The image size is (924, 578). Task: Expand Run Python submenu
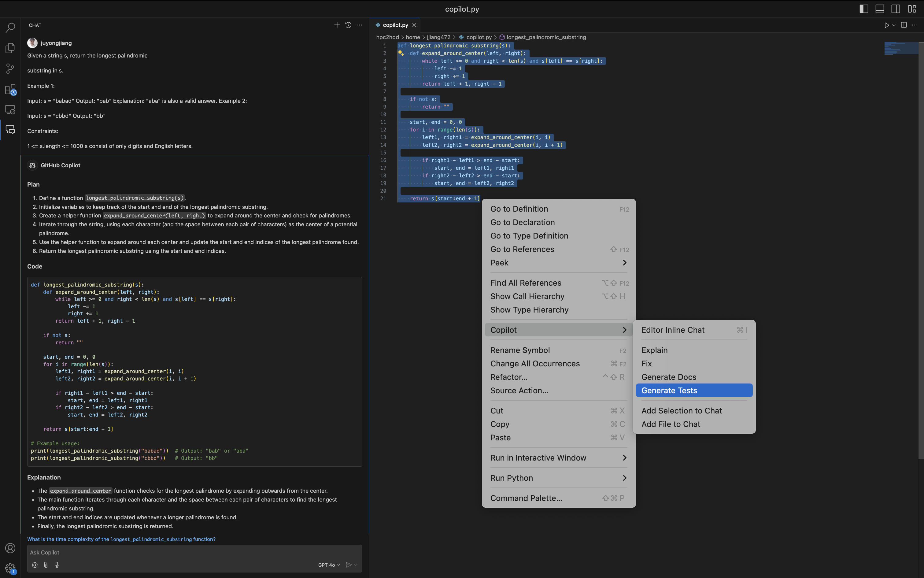pyautogui.click(x=558, y=478)
